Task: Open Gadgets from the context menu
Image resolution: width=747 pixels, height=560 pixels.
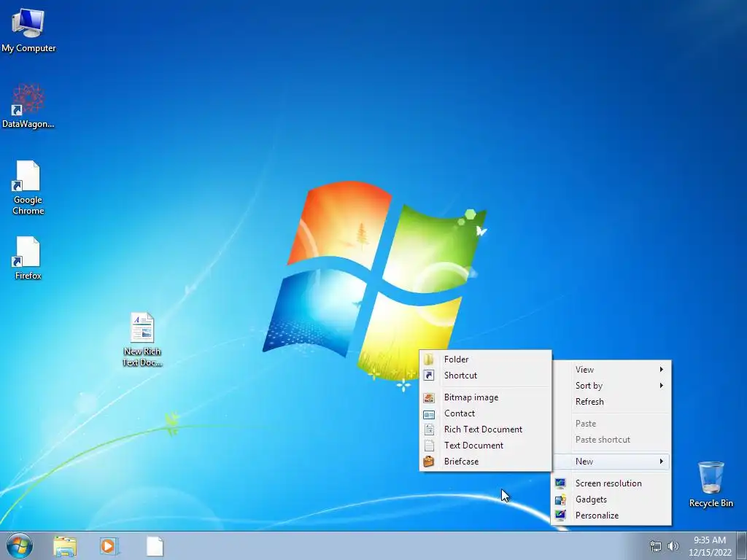Action: 611,499
